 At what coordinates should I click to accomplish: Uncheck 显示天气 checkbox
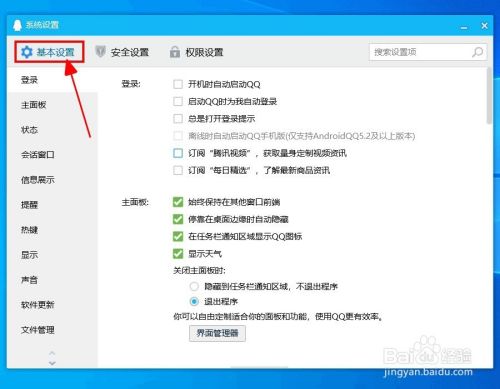click(x=178, y=254)
